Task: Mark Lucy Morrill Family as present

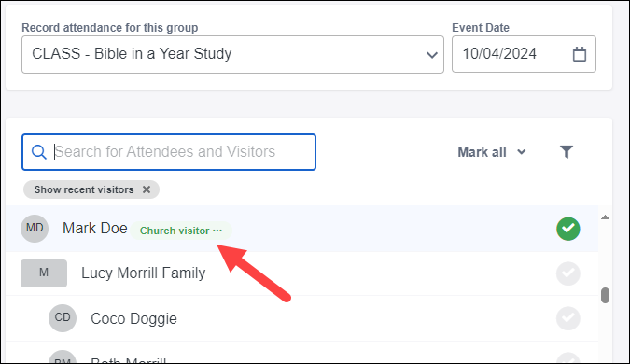Action: point(568,273)
